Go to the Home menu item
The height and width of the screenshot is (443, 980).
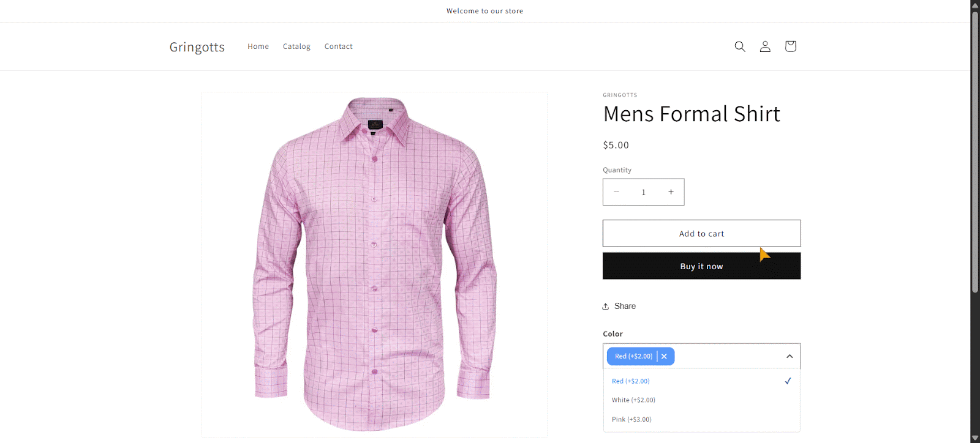point(258,47)
